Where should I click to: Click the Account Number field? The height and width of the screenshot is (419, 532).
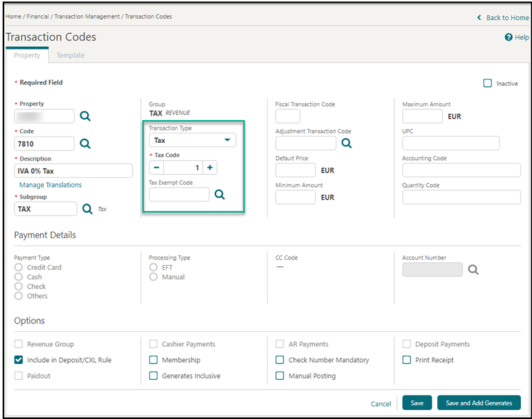[432, 269]
